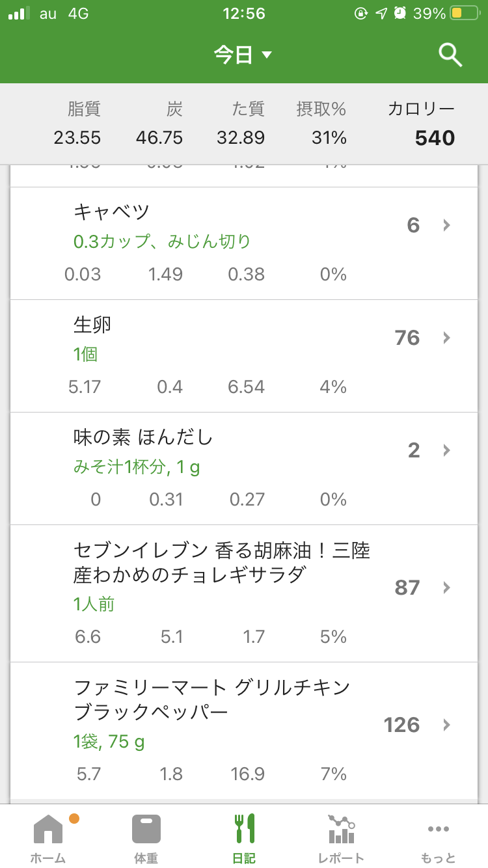Open 味の素 ほんだし details chevron
Viewport: 488px width, 868px height.
tap(446, 450)
